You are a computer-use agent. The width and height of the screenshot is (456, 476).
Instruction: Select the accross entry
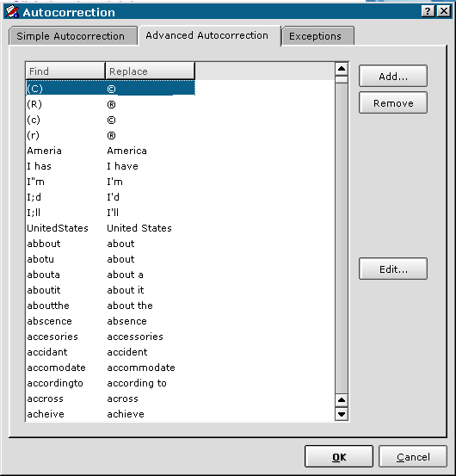click(x=110, y=399)
